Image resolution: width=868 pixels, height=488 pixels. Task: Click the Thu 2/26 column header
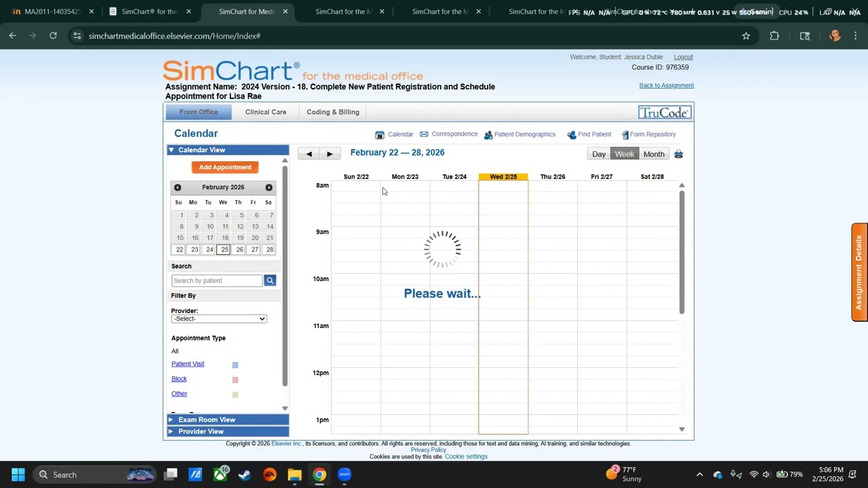553,177
